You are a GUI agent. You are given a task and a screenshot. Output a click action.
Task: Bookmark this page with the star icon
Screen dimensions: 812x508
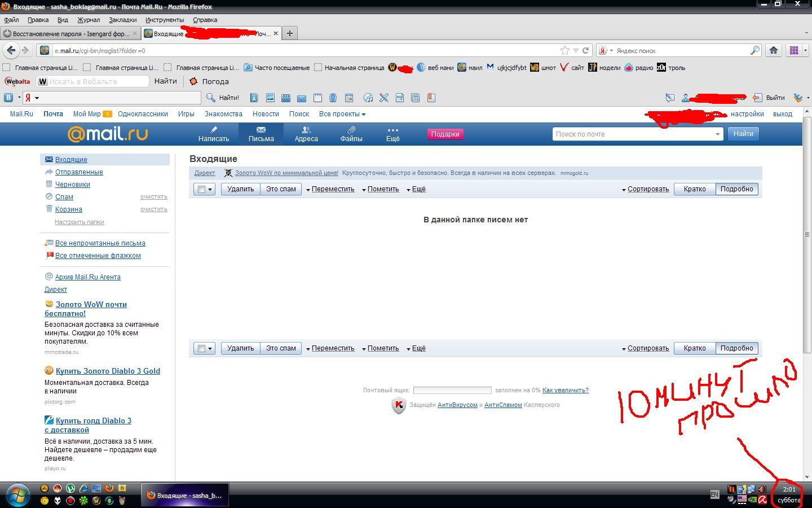point(564,50)
